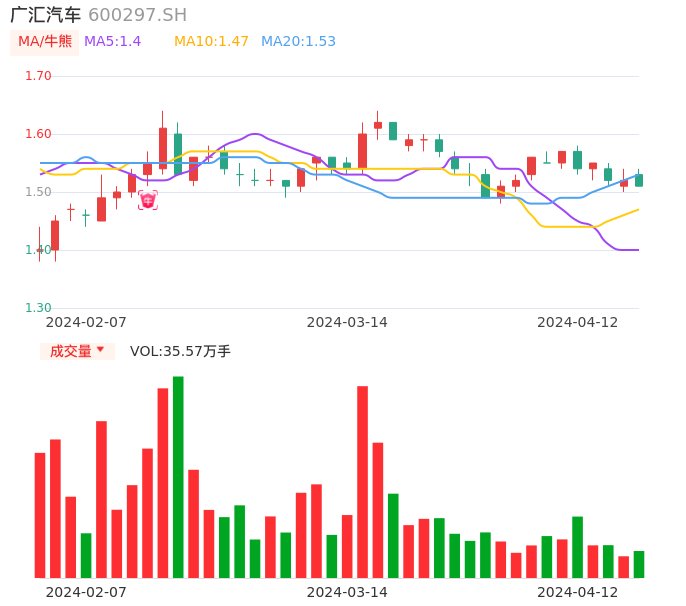Click the tallest green volume bar
Image resolution: width=686 pixels, height=606 pixels.
click(x=178, y=477)
